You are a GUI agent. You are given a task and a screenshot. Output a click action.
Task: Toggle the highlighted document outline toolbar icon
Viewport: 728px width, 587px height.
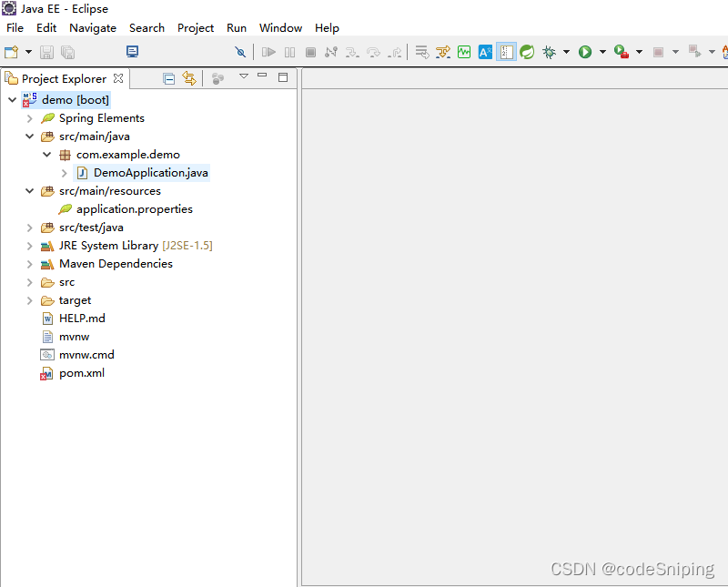tap(506, 52)
